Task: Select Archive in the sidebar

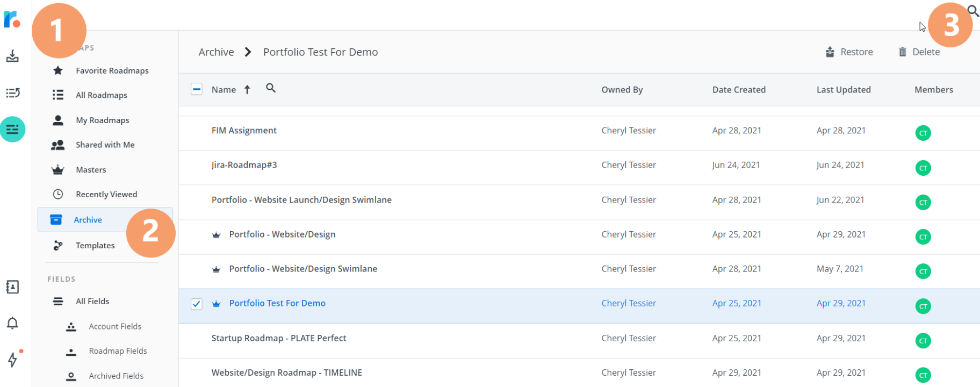Action: 105,220
